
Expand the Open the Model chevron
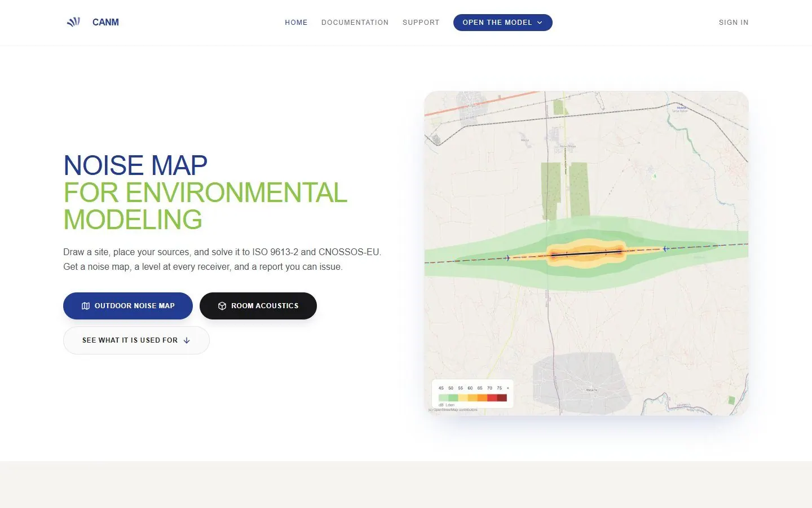(540, 23)
